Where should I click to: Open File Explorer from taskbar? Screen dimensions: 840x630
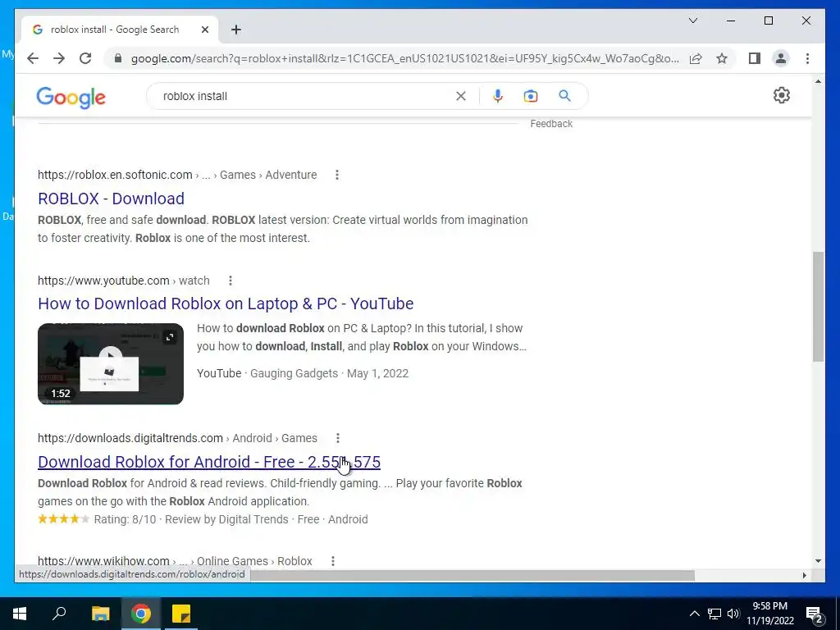[x=100, y=614]
